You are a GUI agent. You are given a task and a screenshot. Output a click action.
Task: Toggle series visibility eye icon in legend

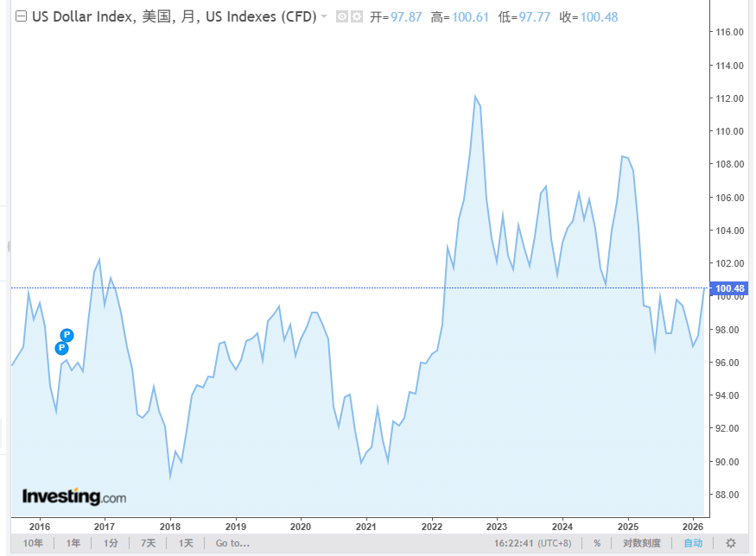[x=341, y=17]
